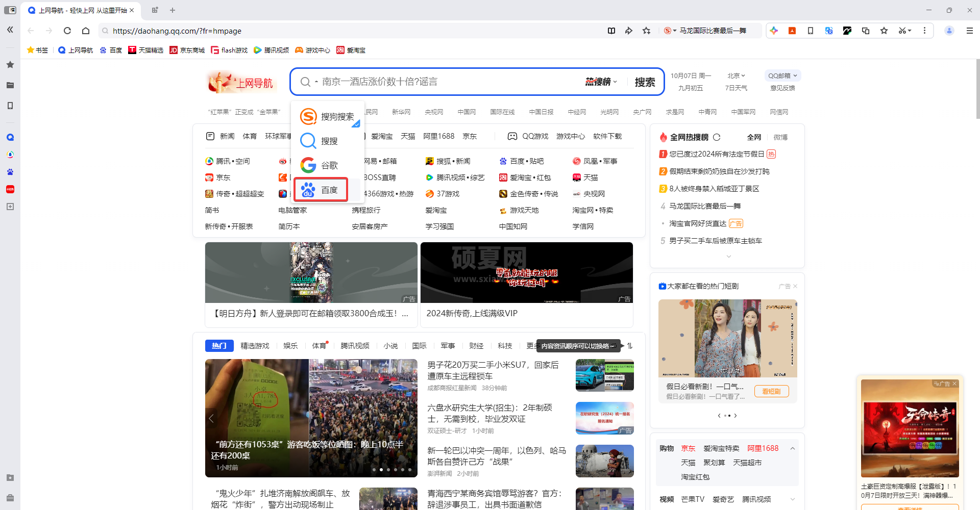The height and width of the screenshot is (510, 980).
Task: Open 百度•贴吧 site link
Action: (522, 161)
